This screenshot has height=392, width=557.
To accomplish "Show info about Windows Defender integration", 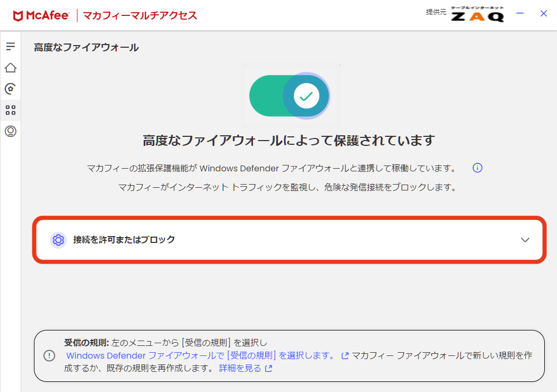I will (477, 168).
